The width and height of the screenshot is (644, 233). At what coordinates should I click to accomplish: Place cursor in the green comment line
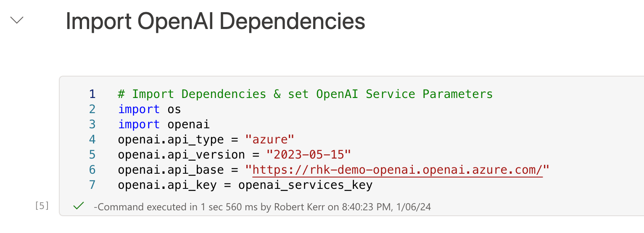tap(305, 94)
